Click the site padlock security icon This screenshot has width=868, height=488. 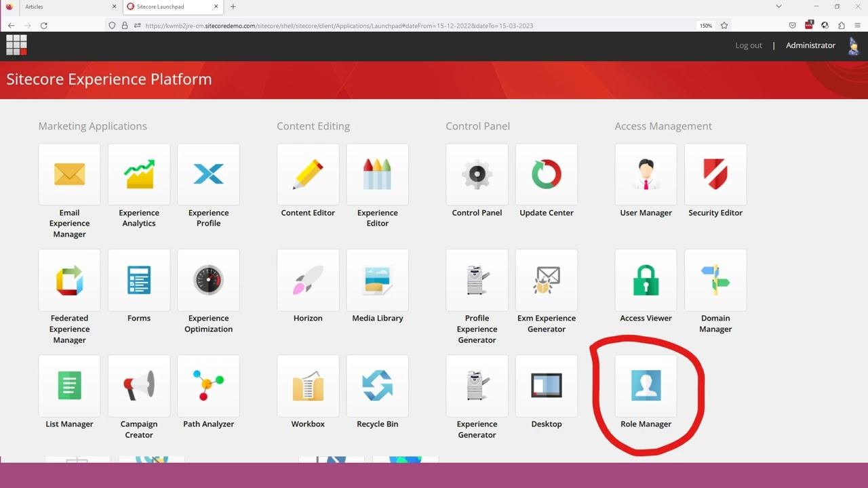[125, 26]
